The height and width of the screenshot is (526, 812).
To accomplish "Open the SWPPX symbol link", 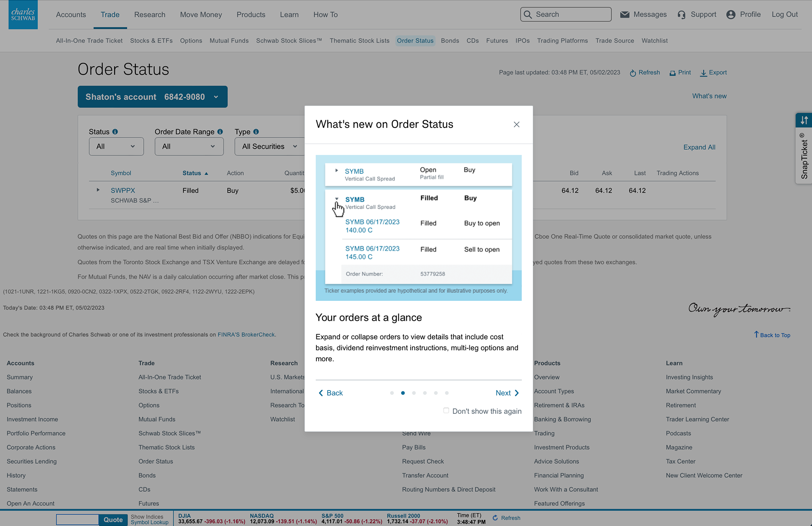I will click(x=123, y=190).
